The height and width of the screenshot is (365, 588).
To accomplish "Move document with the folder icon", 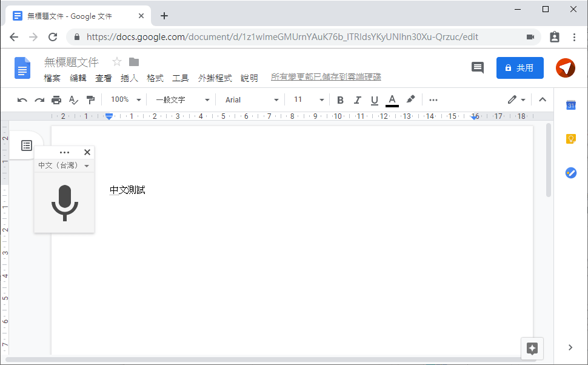I will click(134, 61).
